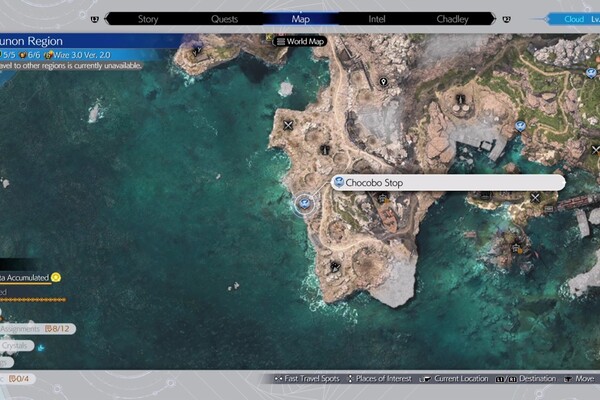Click the L2 shoulder icon left of Story
600x400 pixels.
[x=95, y=19]
